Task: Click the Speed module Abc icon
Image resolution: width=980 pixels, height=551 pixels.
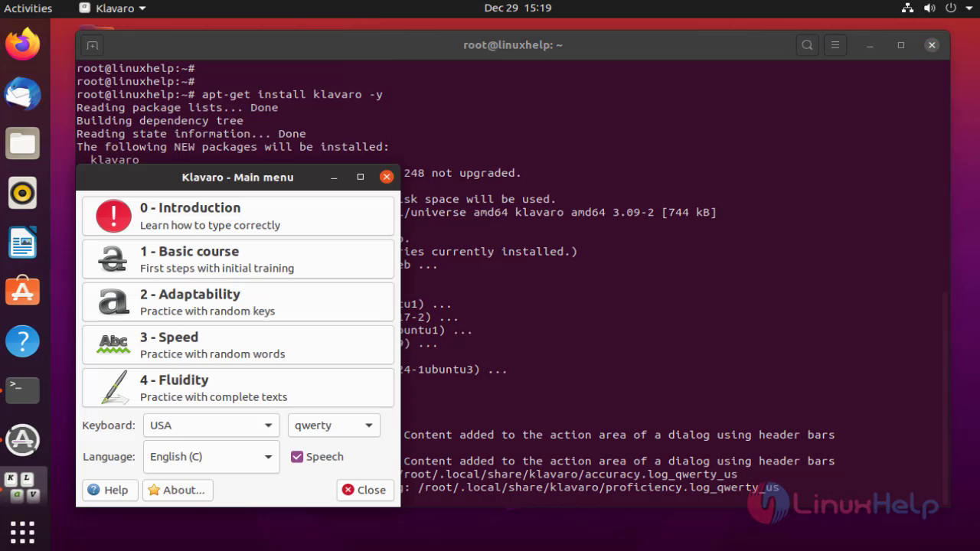Action: coord(113,344)
